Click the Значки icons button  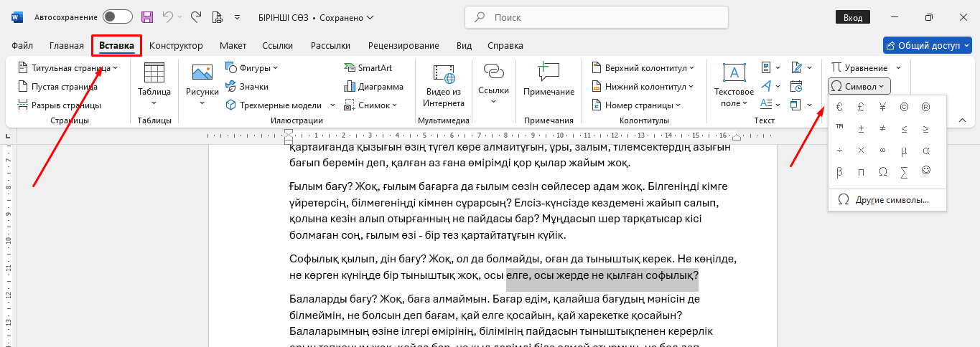(248, 87)
